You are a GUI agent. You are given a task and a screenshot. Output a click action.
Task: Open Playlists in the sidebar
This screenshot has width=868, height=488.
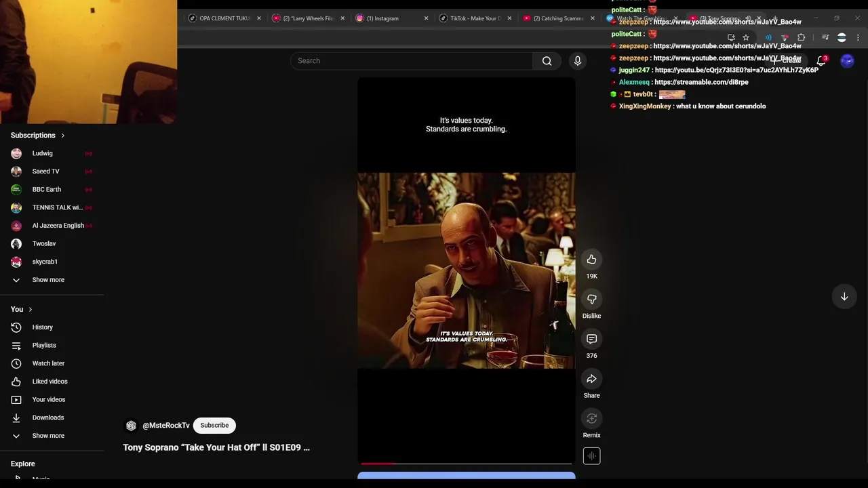point(44,346)
